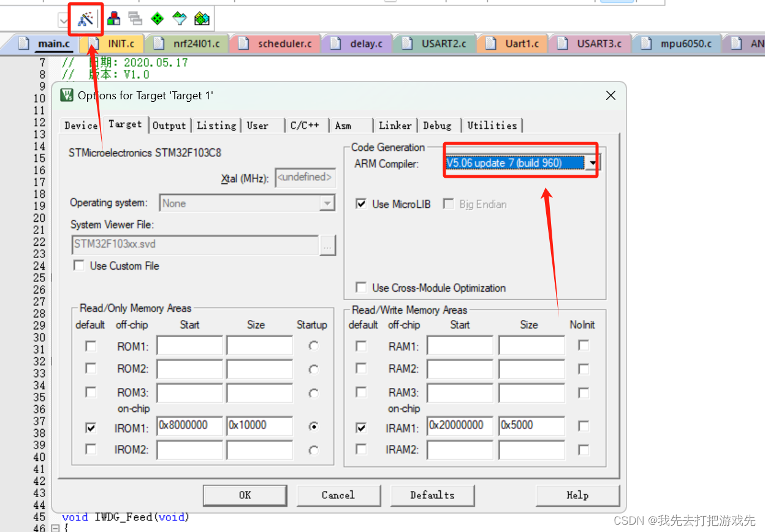Select the IROM2 Startup radio button
The image size is (765, 532).
[x=314, y=450]
